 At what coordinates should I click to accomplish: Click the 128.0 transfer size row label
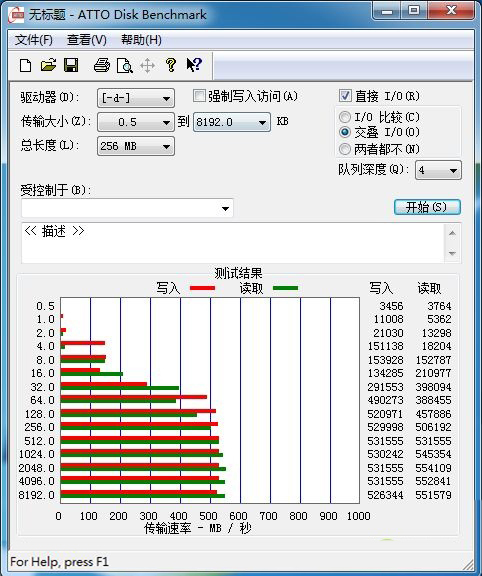click(40, 414)
